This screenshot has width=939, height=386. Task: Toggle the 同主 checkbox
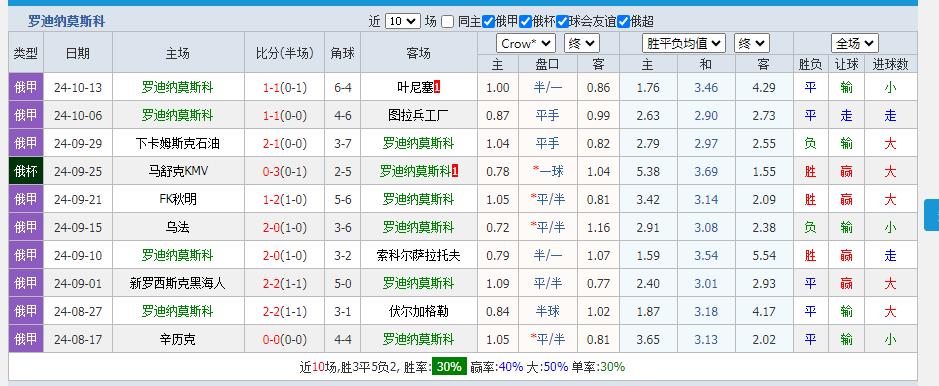[x=447, y=22]
